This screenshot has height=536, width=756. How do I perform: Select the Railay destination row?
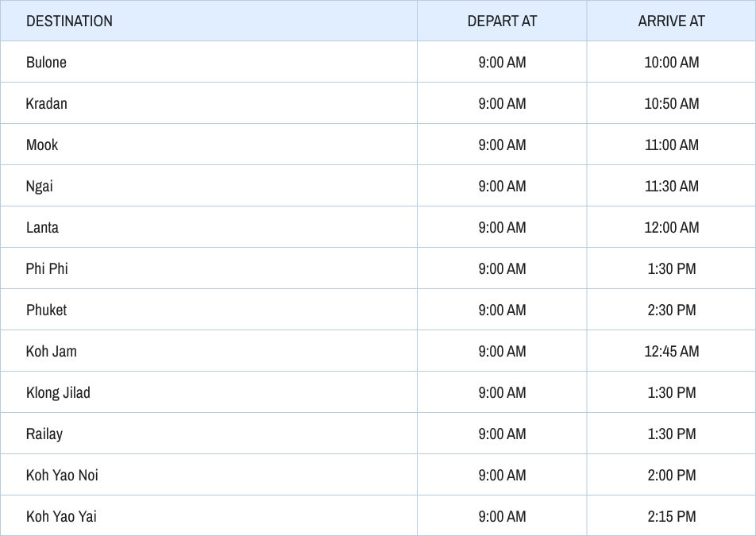pyautogui.click(x=378, y=434)
